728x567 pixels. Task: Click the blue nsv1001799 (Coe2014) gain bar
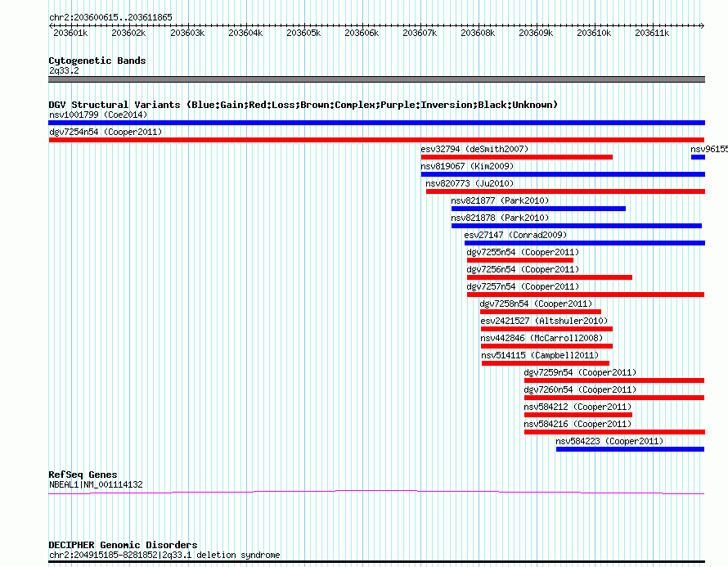(376, 123)
